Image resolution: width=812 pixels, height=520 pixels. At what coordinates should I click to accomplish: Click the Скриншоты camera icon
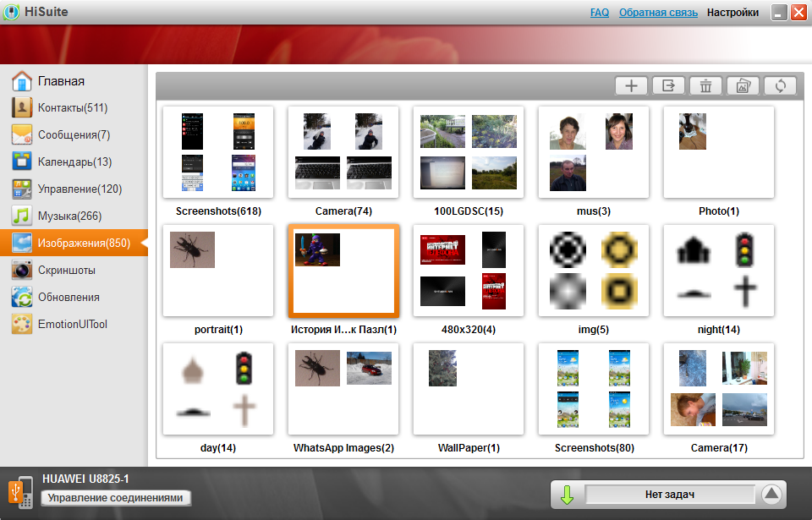click(x=22, y=270)
